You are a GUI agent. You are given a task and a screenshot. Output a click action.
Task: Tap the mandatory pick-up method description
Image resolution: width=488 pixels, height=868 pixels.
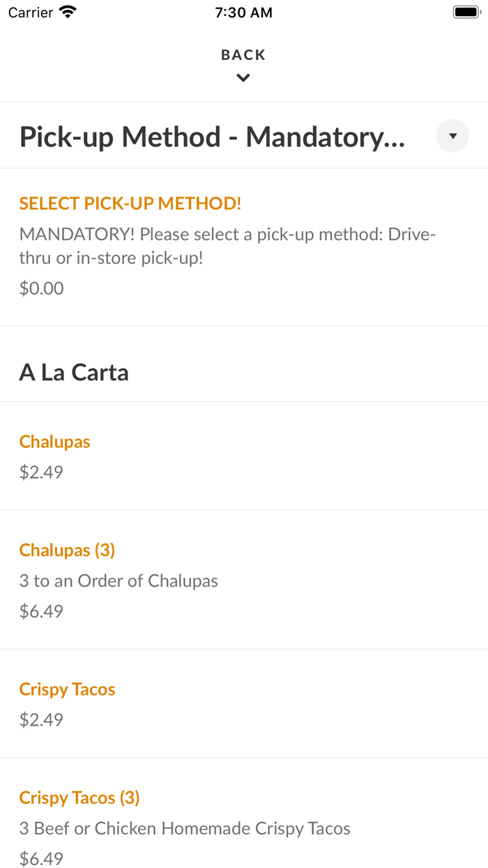pos(227,246)
